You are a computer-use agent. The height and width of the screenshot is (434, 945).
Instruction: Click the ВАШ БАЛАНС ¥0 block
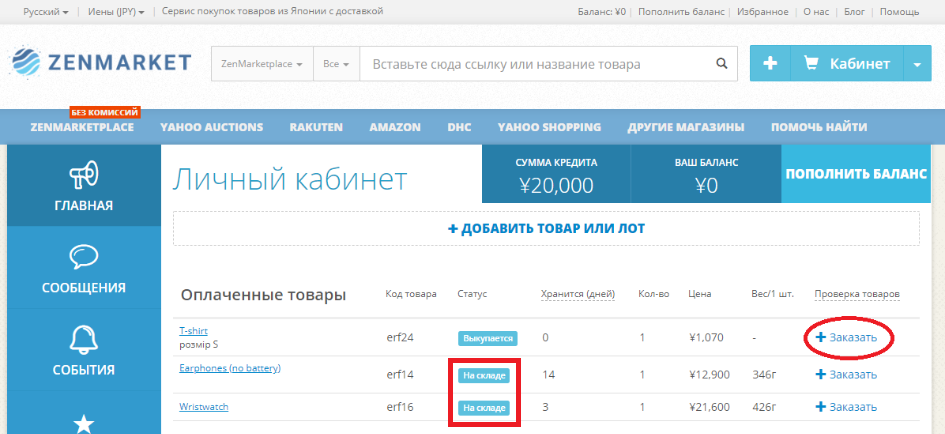tap(706, 174)
